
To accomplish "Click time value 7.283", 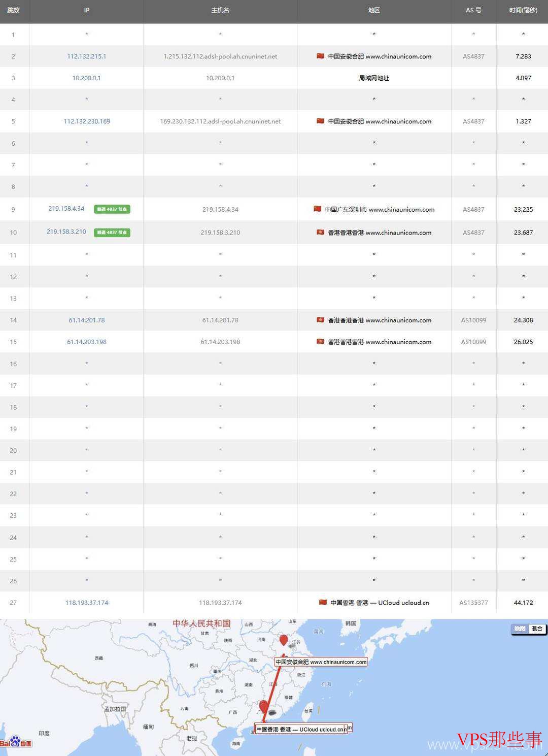I will tap(523, 56).
